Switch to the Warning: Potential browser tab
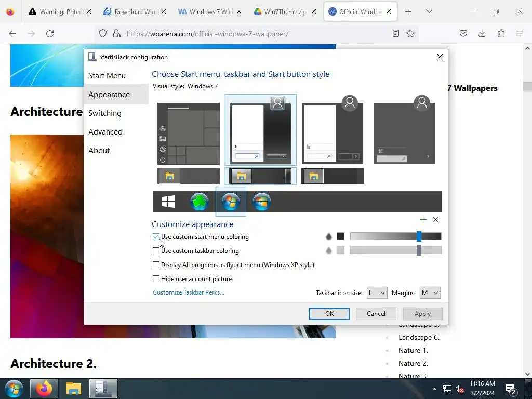 (60, 11)
